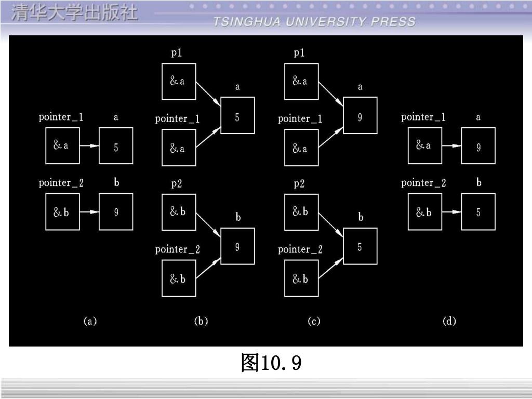This screenshot has width=532, height=399.
Task: Click p2's &b box in diagram (c)
Action: [301, 212]
